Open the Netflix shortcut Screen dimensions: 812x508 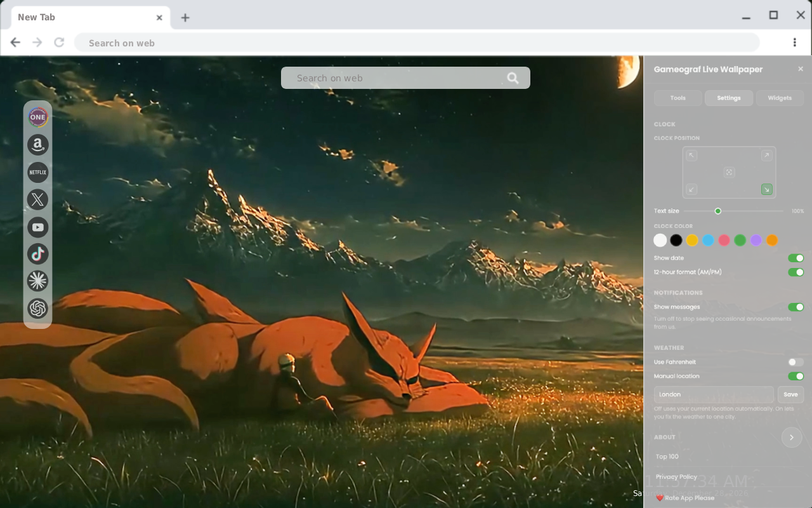coord(38,172)
